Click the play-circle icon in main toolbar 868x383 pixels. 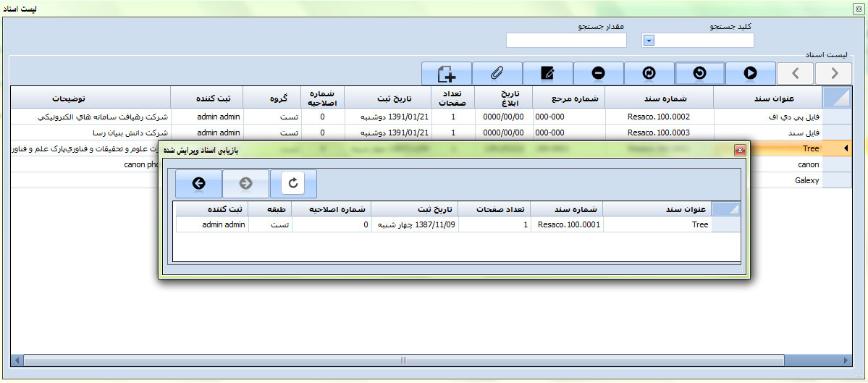coord(750,73)
